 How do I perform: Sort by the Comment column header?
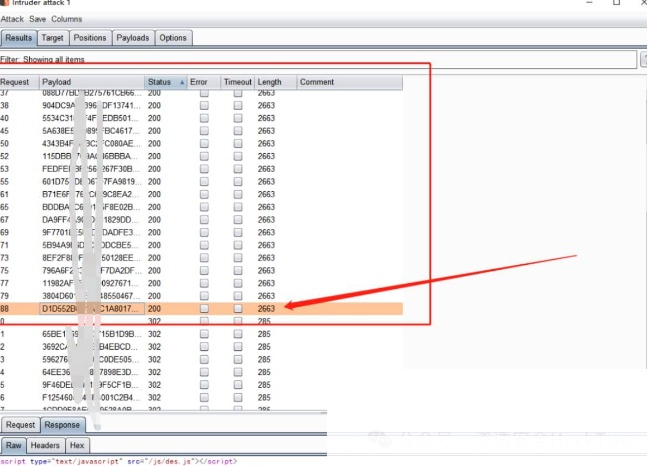pos(350,82)
